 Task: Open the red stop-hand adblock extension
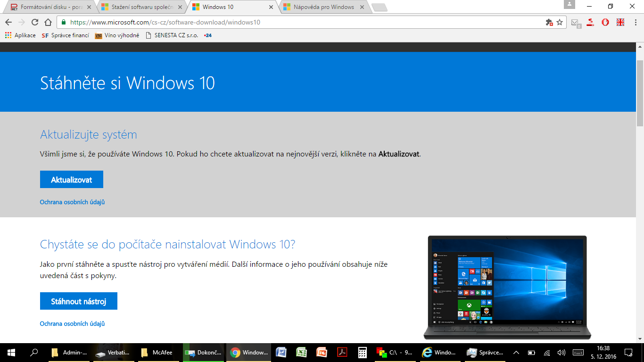[x=605, y=22]
